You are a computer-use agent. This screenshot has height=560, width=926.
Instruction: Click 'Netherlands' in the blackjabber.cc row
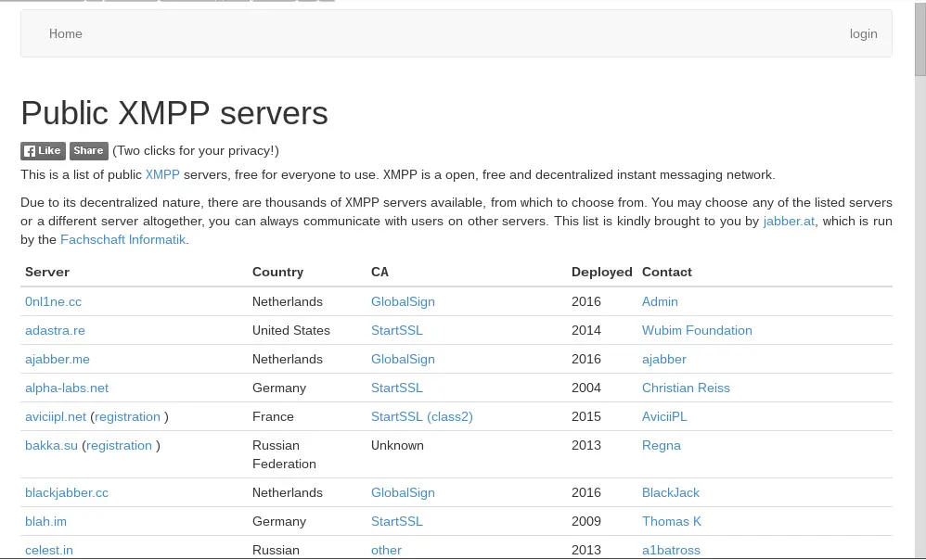[x=288, y=492]
